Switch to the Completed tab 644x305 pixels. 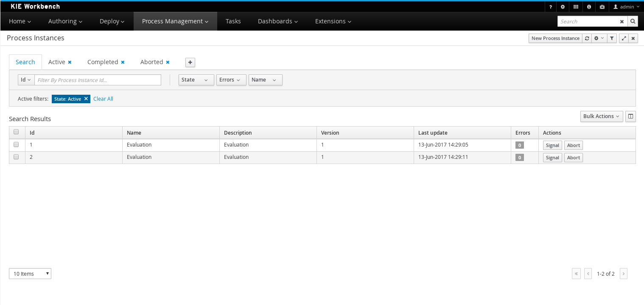pos(103,62)
